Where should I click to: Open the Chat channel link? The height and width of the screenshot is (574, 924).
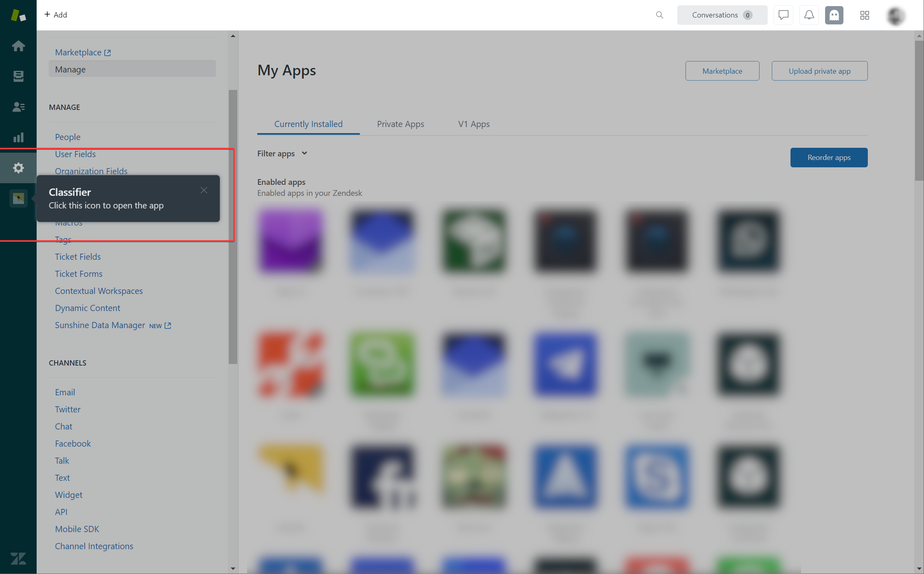click(x=63, y=426)
